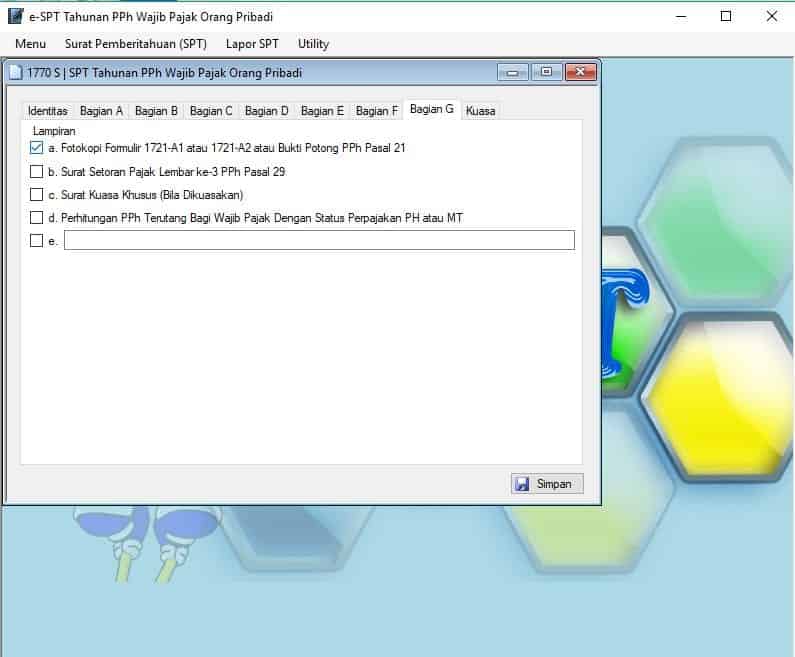
Task: Close the 1770 S inner form window
Action: pos(581,72)
